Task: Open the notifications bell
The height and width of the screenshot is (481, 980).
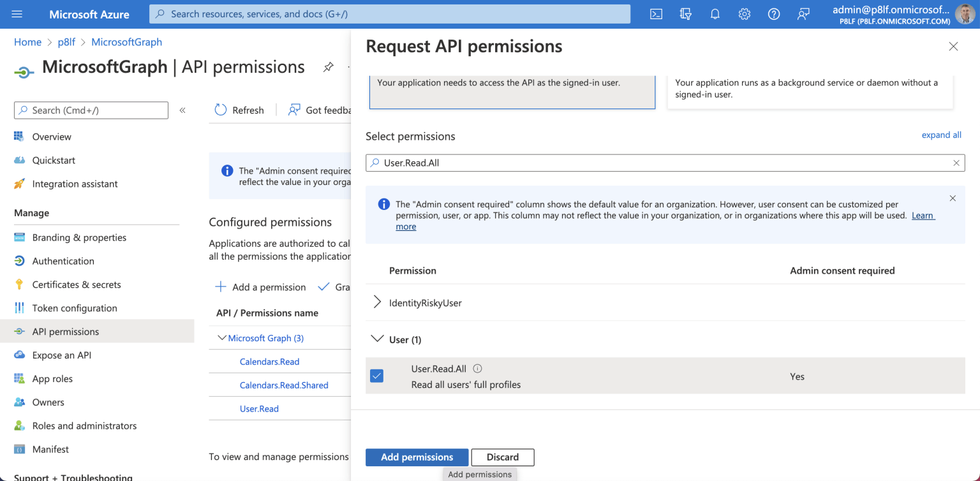Action: coord(715,14)
